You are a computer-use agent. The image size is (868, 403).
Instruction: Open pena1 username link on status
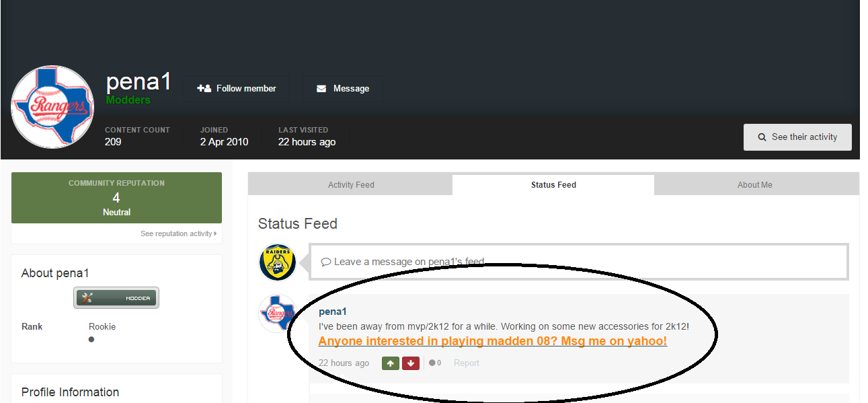tap(333, 312)
